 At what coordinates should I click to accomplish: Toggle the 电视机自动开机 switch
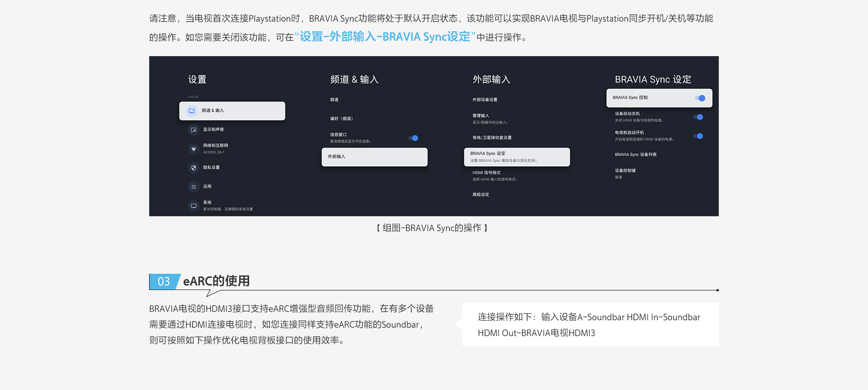tap(698, 136)
